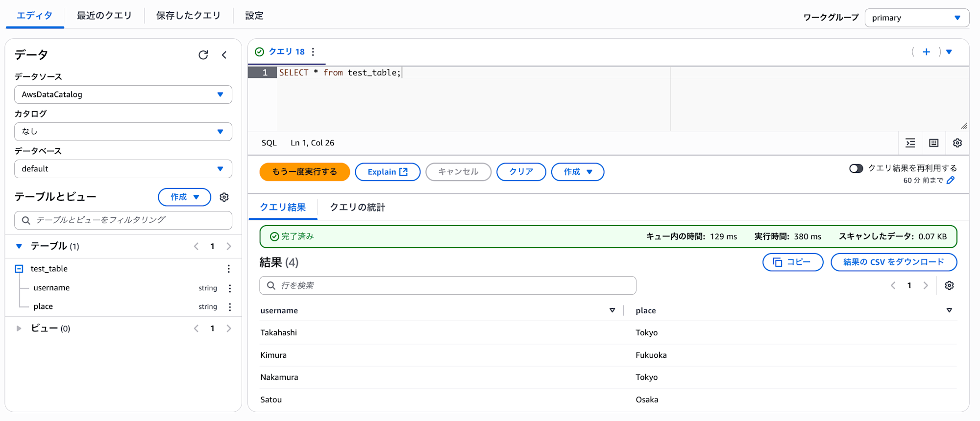
Task: Open query tabs dropdown arrow
Action: pyautogui.click(x=949, y=52)
